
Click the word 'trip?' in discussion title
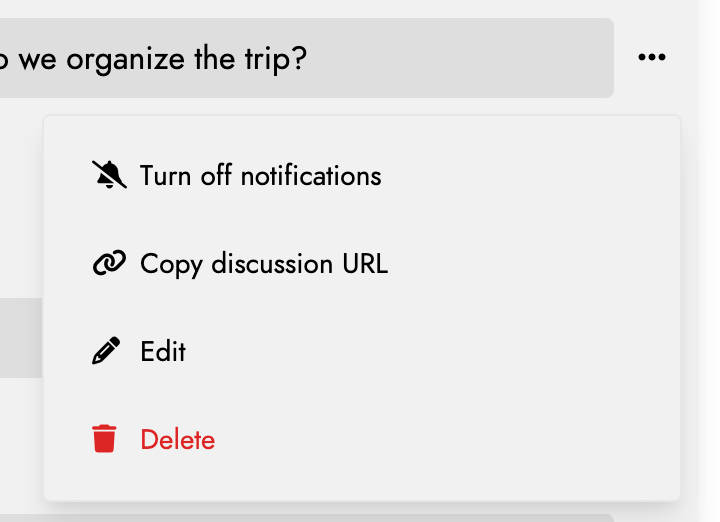276,60
